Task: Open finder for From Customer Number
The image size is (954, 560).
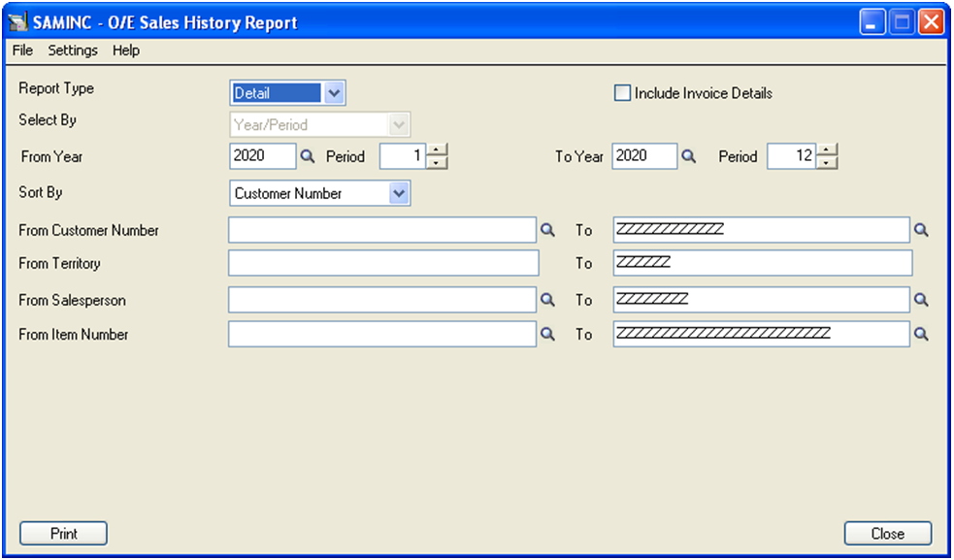Action: (x=548, y=230)
